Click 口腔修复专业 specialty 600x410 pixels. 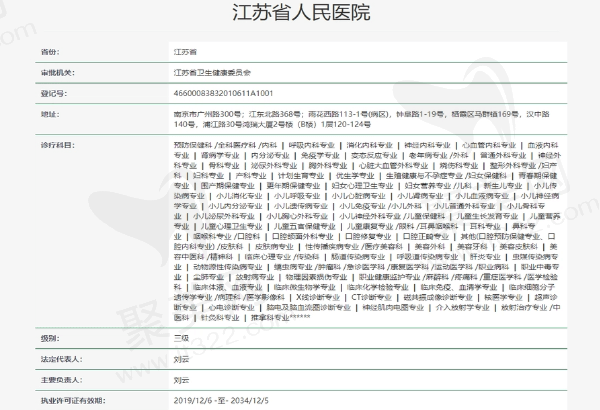(368, 237)
